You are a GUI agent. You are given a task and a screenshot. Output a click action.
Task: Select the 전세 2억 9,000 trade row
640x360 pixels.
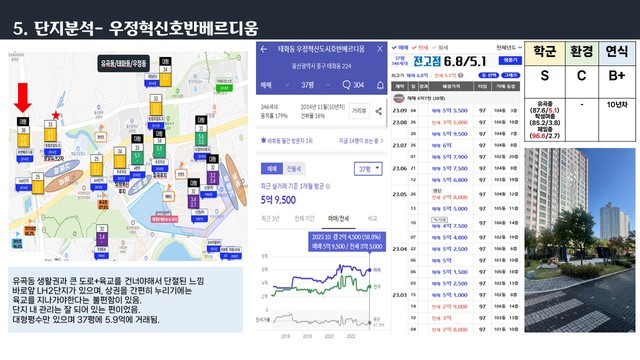[456, 306]
